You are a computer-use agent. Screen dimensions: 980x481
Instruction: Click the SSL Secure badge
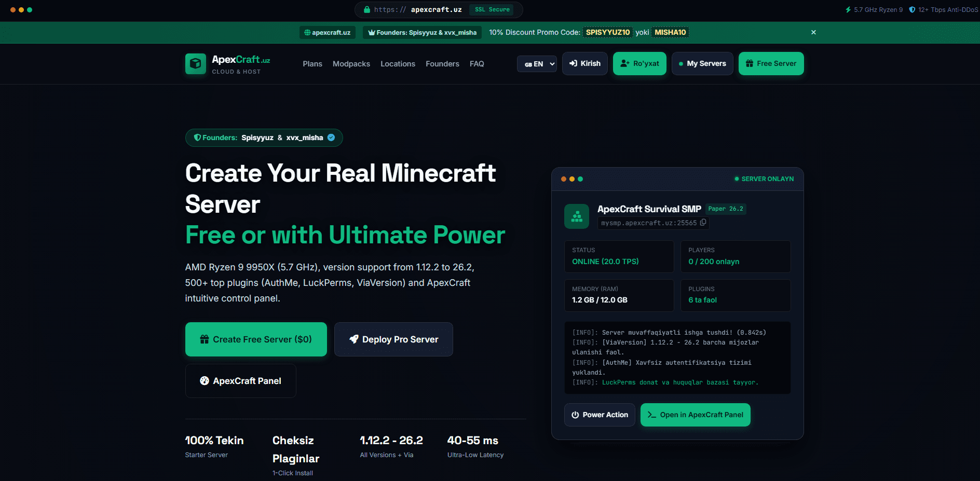point(492,9)
